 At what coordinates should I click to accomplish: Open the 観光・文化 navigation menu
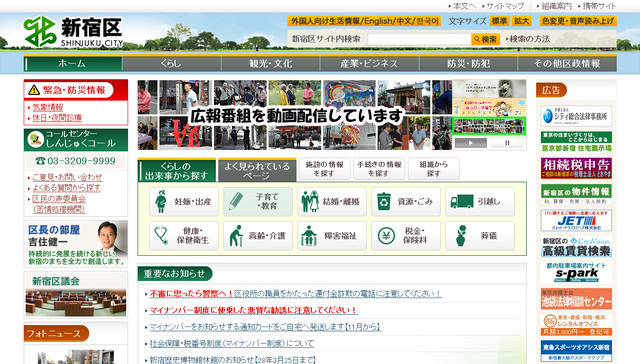(271, 64)
